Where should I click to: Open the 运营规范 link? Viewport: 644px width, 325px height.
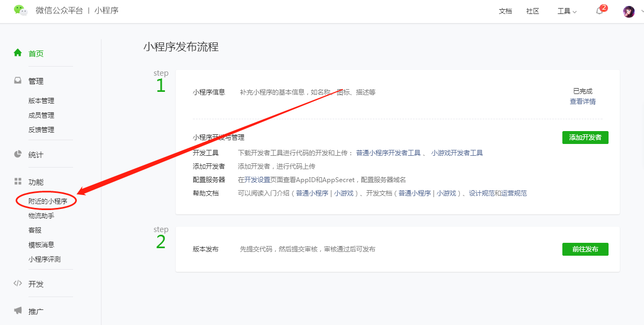514,193
